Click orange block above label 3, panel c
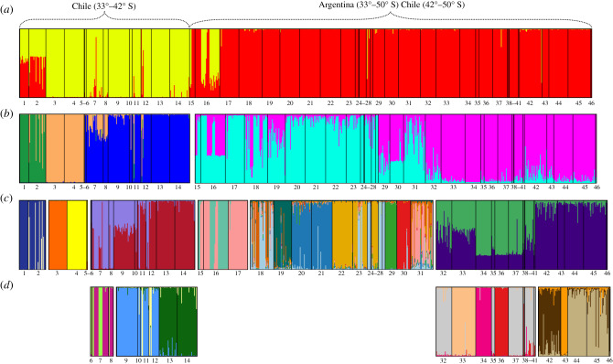Screen dimensions: 613x364 (58, 235)
